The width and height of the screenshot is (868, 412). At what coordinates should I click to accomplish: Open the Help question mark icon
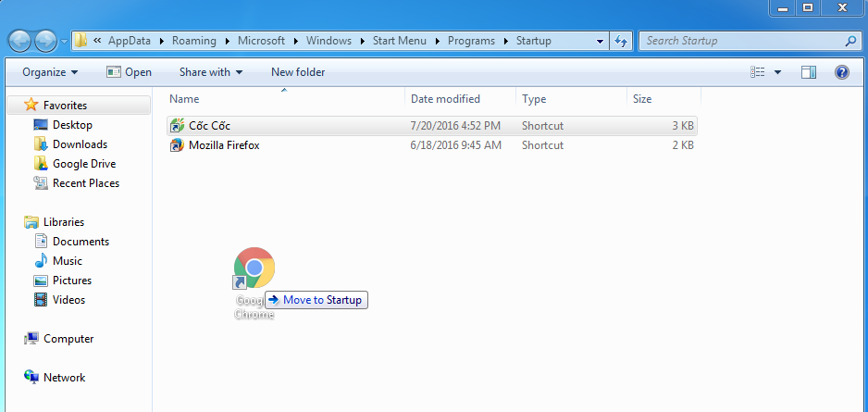pyautogui.click(x=841, y=72)
